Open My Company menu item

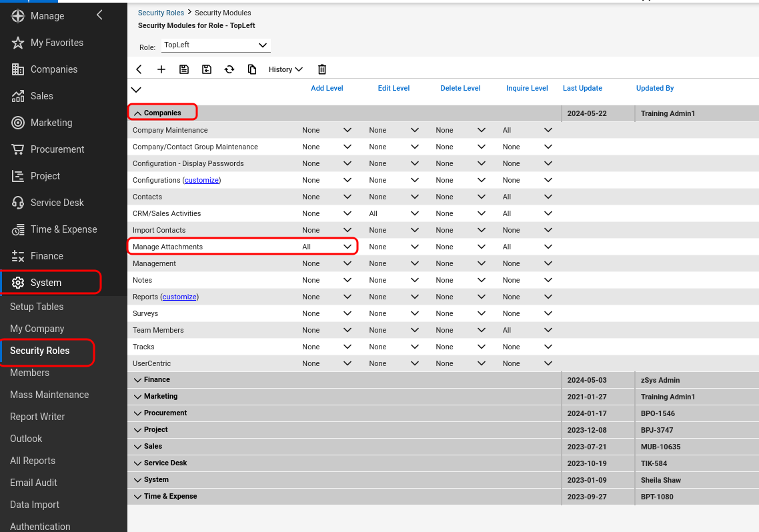click(37, 329)
